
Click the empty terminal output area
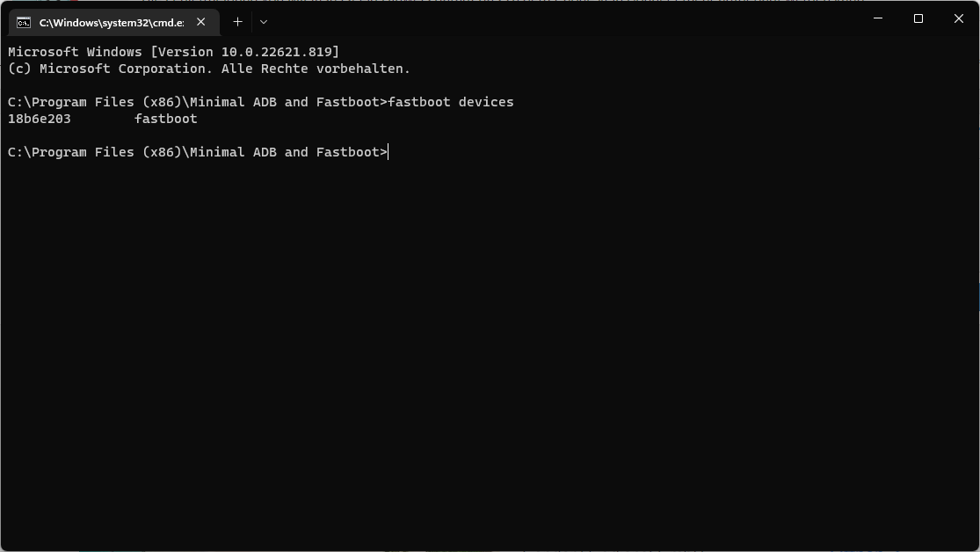[x=490, y=352]
